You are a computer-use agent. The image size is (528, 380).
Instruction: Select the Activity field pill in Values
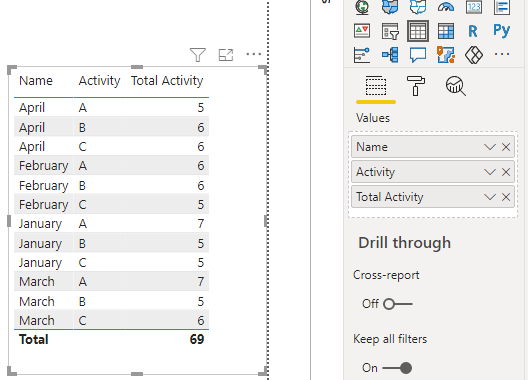pyautogui.click(x=433, y=172)
